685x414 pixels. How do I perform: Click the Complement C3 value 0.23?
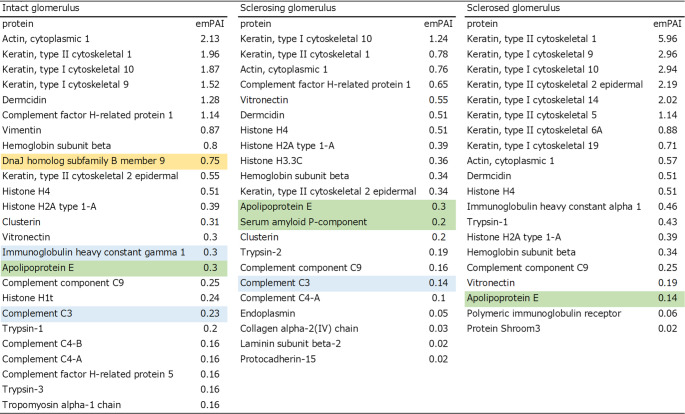point(210,313)
